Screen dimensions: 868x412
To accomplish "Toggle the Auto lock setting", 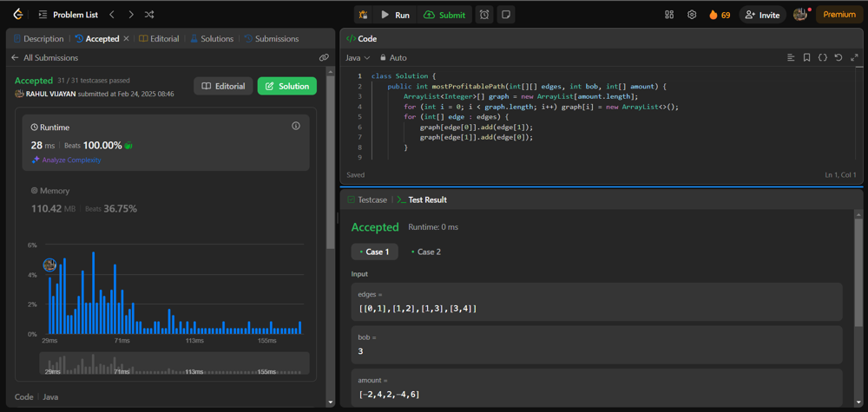I will coord(393,58).
